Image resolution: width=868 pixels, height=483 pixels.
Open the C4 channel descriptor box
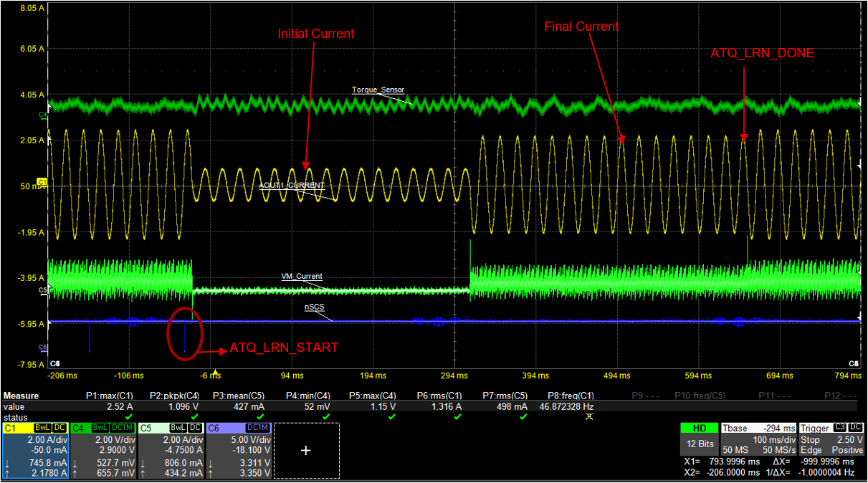pyautogui.click(x=103, y=450)
